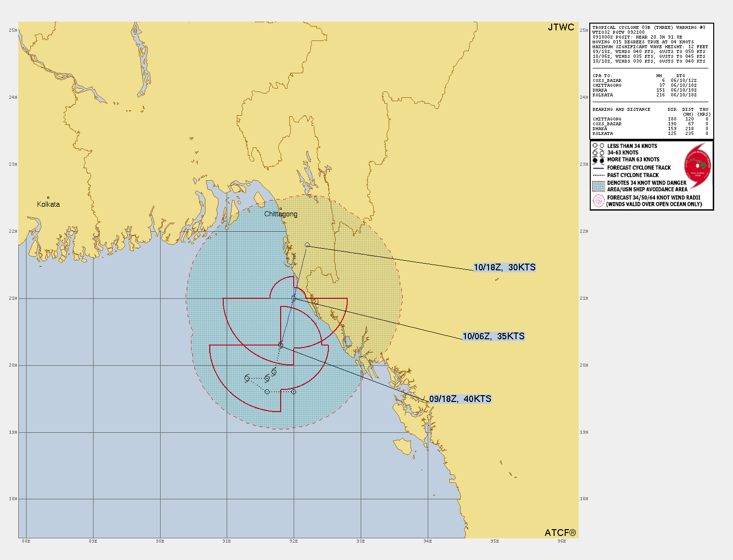Screen dimensions: 733x560
Task: Click the 'CPA TO:' table header
Action: (602, 76)
